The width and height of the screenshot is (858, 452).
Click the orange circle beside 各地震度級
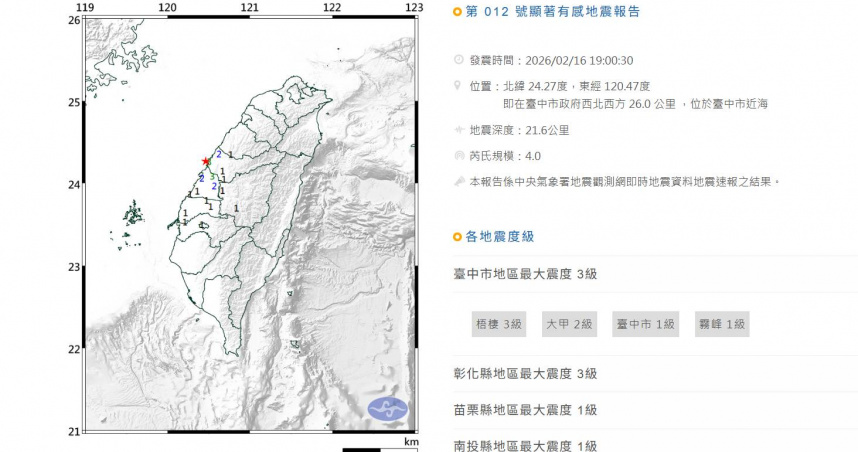point(458,237)
